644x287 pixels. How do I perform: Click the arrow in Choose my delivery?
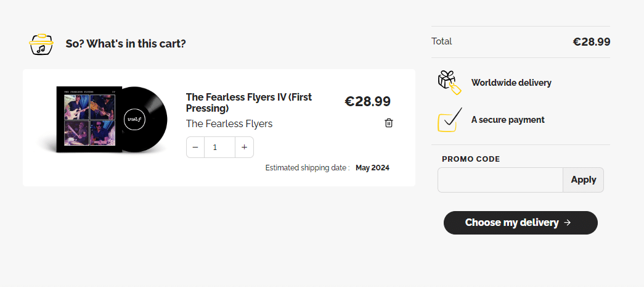tap(567, 222)
